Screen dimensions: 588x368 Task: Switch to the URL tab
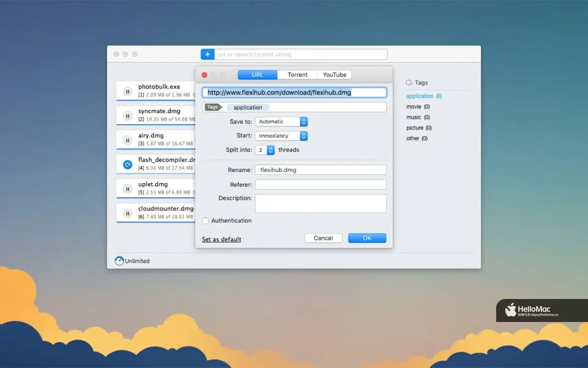258,75
